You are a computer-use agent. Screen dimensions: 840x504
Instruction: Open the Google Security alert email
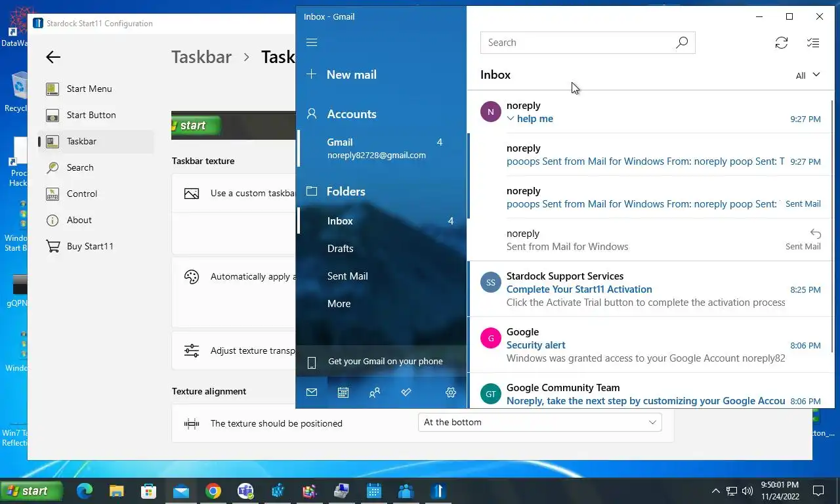coord(650,345)
